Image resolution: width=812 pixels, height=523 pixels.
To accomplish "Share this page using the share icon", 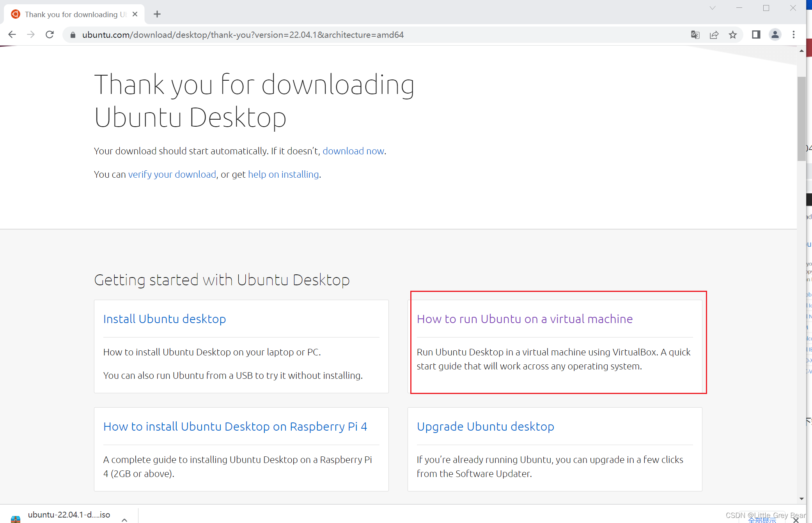I will [x=714, y=35].
